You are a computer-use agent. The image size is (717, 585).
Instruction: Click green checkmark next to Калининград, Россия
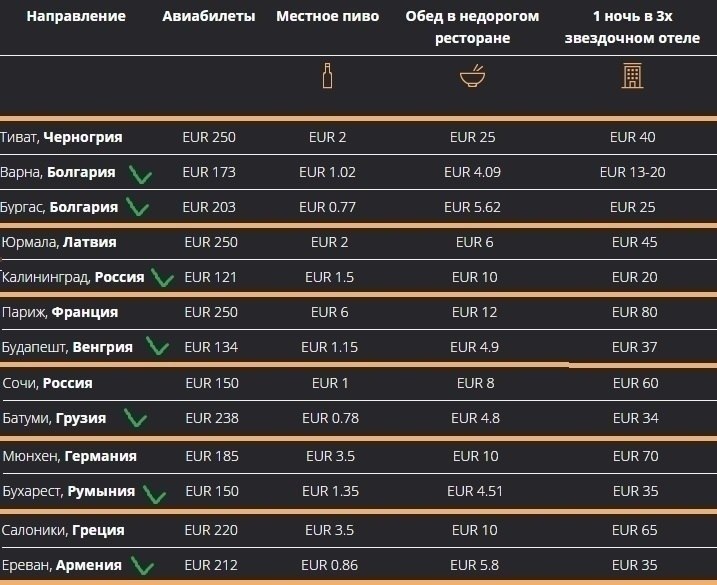pos(163,278)
